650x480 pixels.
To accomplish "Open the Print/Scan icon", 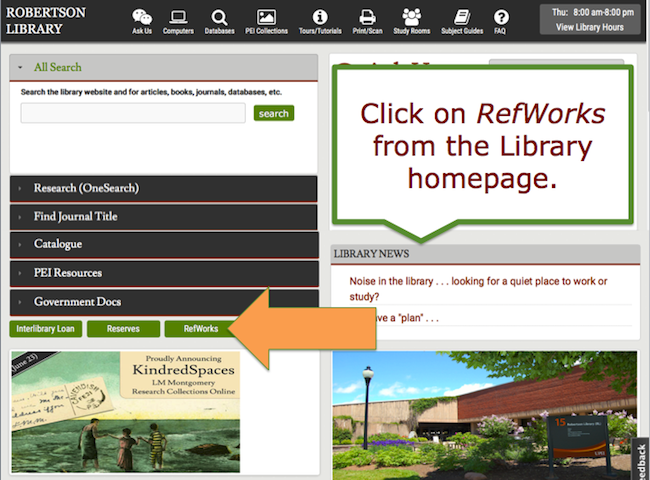I will [x=367, y=18].
